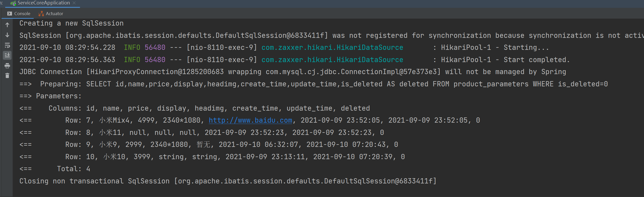Click the "JDBC Connection" log line
The image size is (644, 197).
pyautogui.click(x=292, y=72)
